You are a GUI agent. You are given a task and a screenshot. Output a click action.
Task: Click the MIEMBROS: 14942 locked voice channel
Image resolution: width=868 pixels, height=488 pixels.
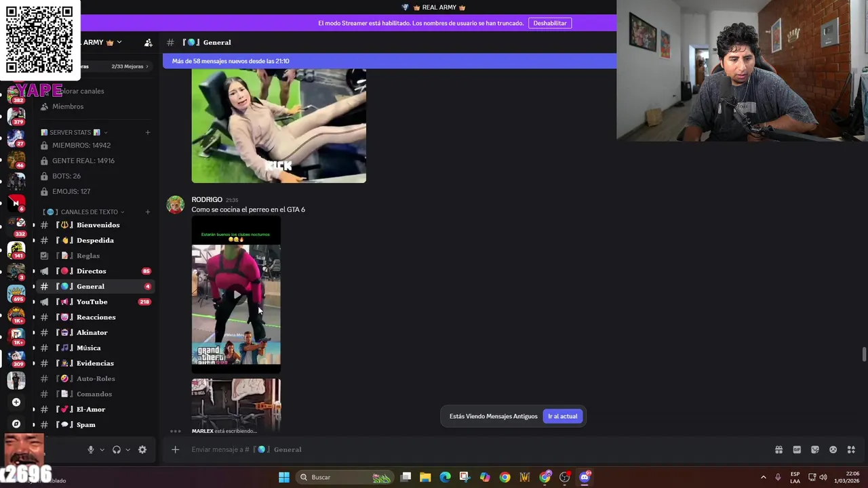[95, 145]
